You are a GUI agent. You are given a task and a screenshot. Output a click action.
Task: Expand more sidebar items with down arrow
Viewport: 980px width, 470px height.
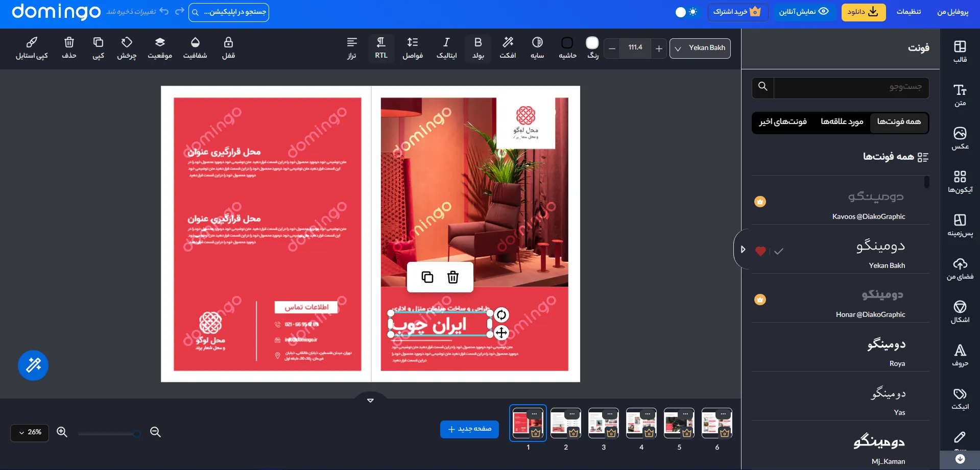pyautogui.click(x=960, y=459)
